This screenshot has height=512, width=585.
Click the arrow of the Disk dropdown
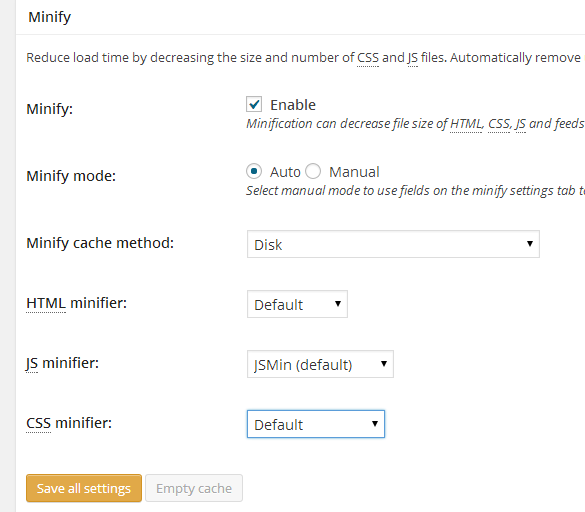click(x=529, y=244)
